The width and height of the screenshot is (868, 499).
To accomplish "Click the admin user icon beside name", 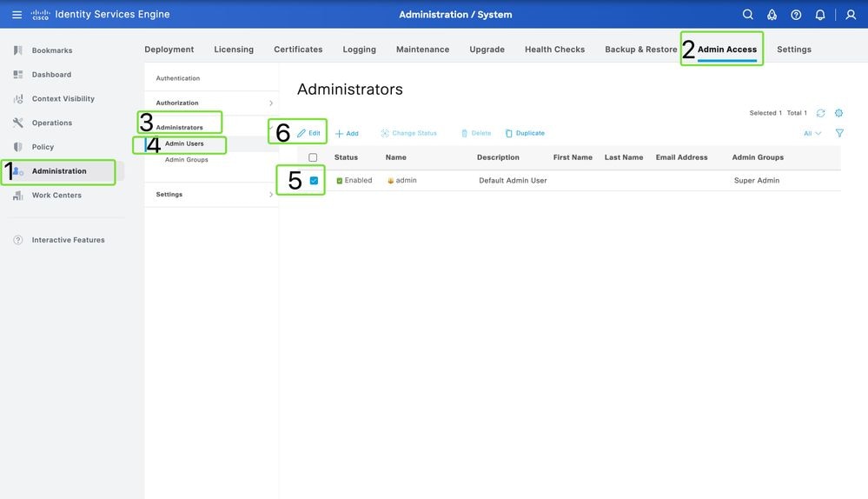I will coord(390,181).
